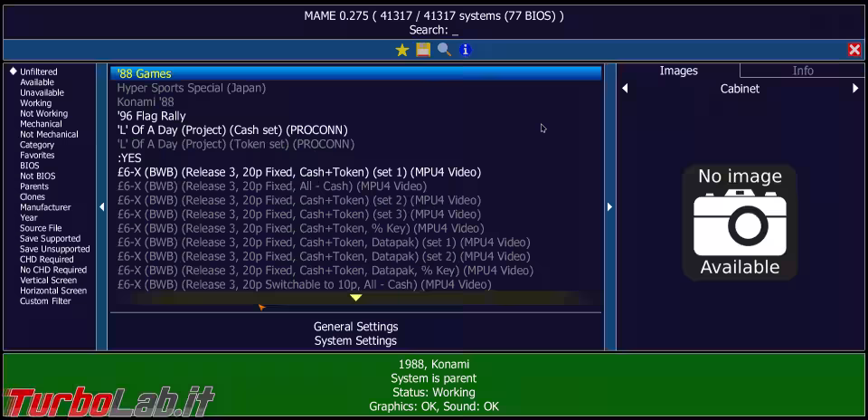Click the floppy disk export icon

click(x=423, y=50)
